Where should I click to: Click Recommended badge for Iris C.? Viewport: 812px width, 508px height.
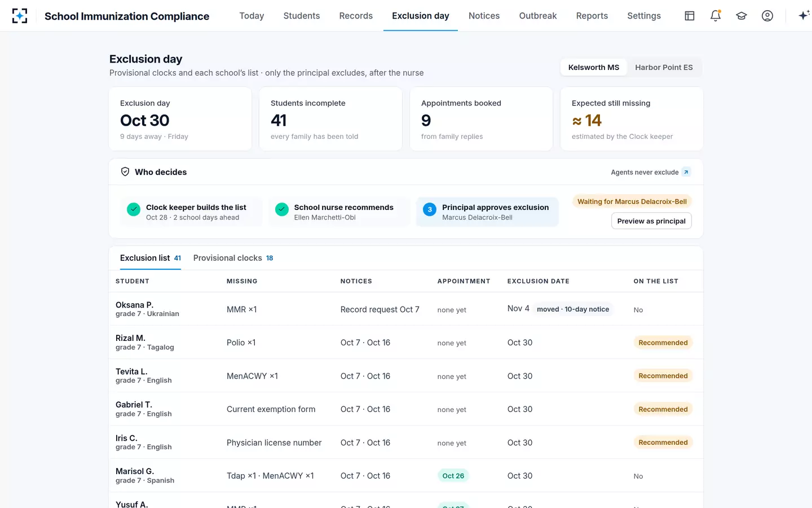[663, 443]
